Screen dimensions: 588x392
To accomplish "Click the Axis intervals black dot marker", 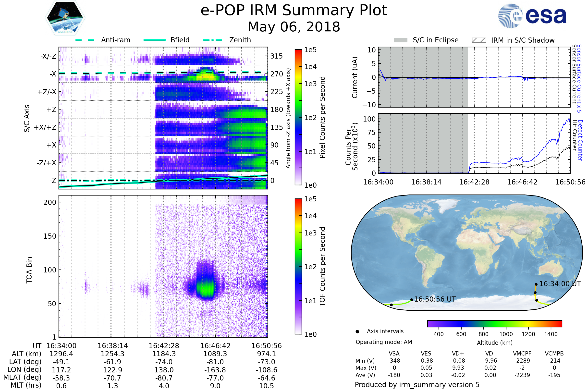I will [357, 331].
